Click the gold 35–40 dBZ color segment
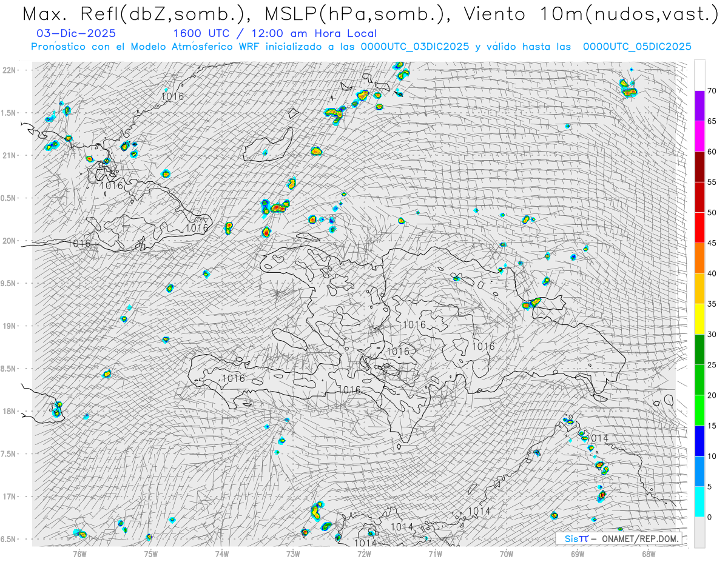 point(699,289)
